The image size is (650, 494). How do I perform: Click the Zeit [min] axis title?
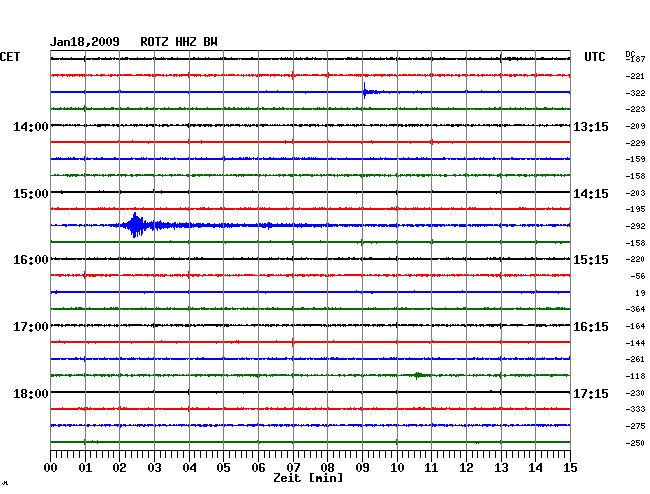pyautogui.click(x=308, y=478)
